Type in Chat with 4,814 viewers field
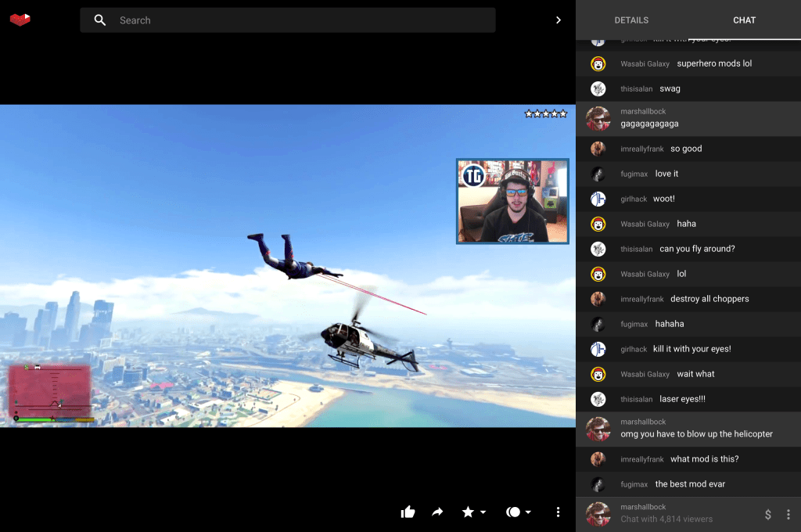Image resolution: width=801 pixels, height=532 pixels. coord(681,519)
